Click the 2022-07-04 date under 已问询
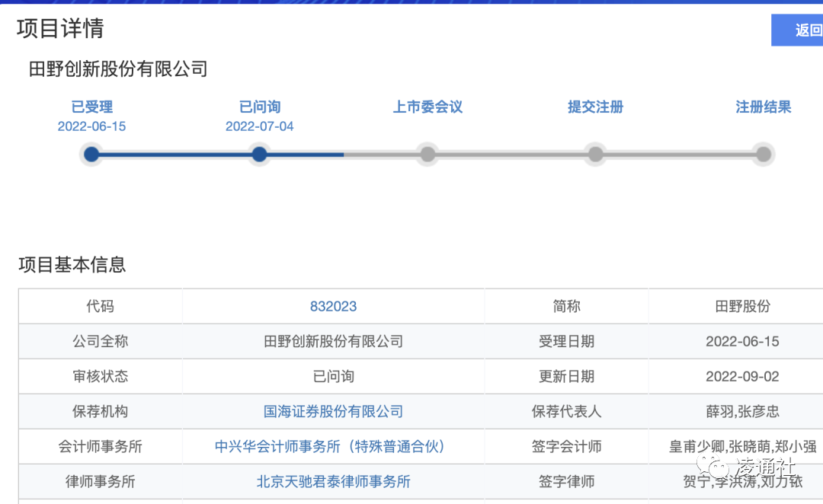Image resolution: width=823 pixels, height=504 pixels. [x=260, y=126]
